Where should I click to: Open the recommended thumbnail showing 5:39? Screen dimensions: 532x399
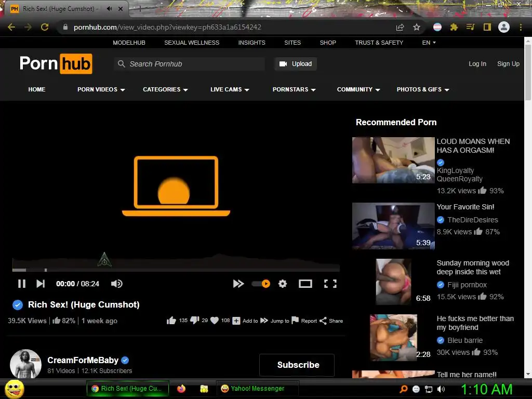pyautogui.click(x=393, y=226)
